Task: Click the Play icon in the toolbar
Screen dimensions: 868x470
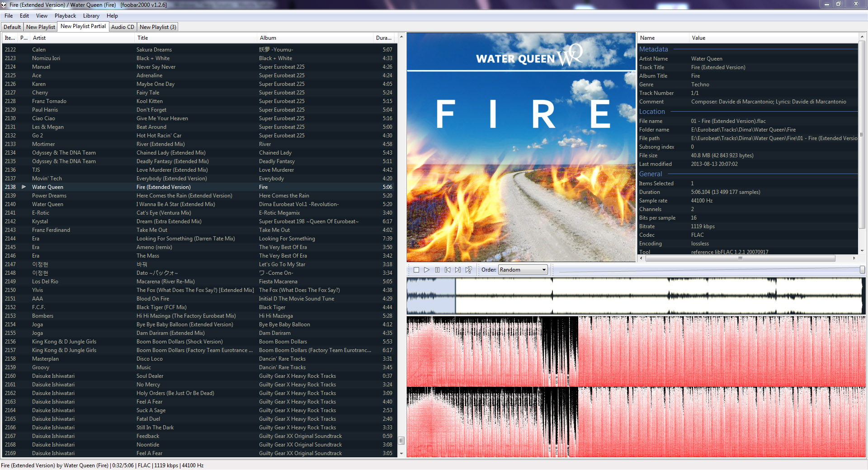Action: tap(427, 270)
